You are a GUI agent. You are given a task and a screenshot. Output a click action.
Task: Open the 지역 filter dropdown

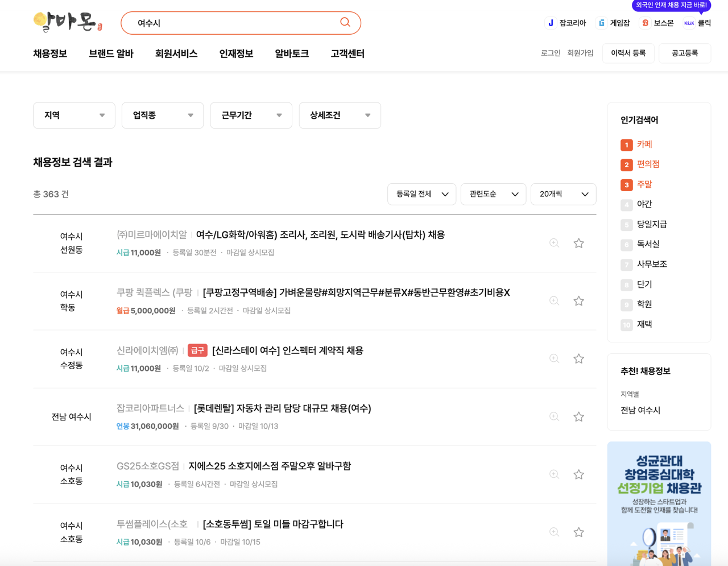tap(74, 115)
